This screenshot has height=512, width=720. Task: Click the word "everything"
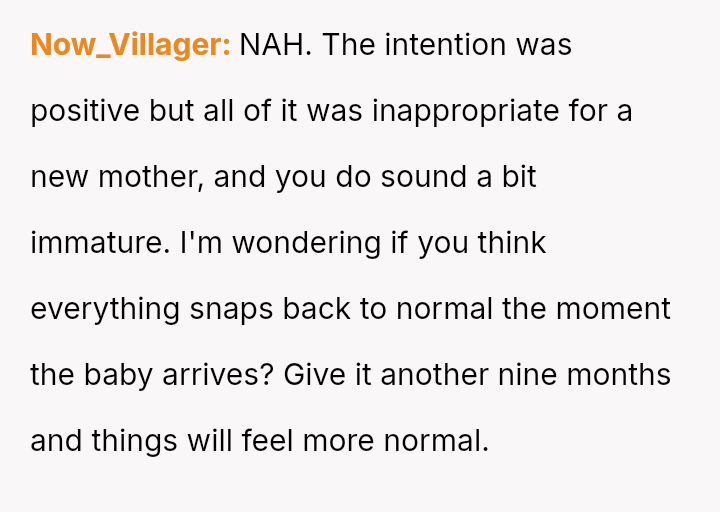tap(106, 309)
